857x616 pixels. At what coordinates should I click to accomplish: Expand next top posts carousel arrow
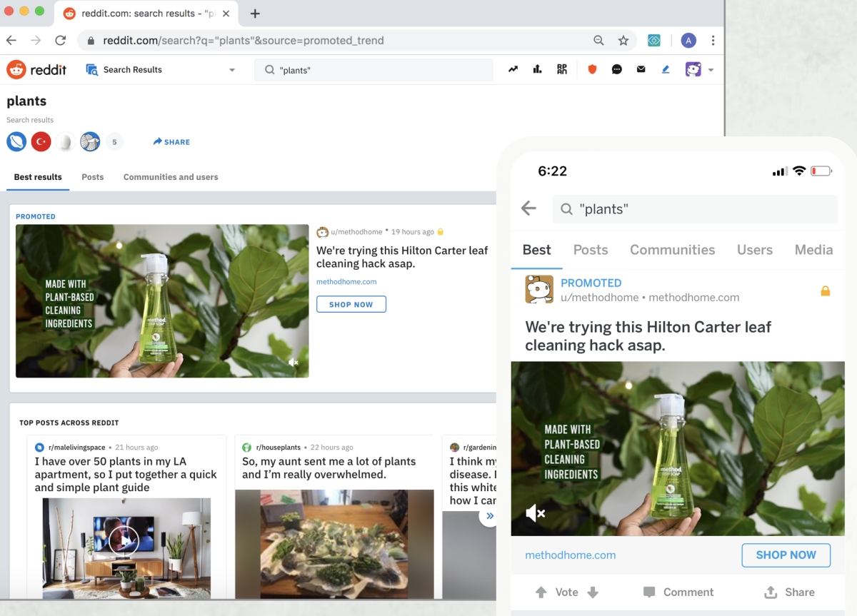(489, 515)
